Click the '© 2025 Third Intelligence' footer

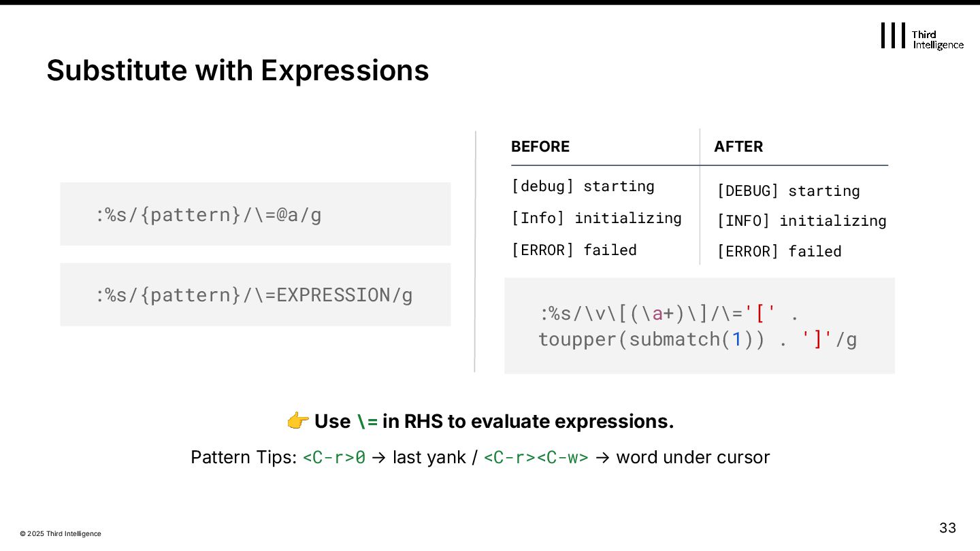(61, 534)
